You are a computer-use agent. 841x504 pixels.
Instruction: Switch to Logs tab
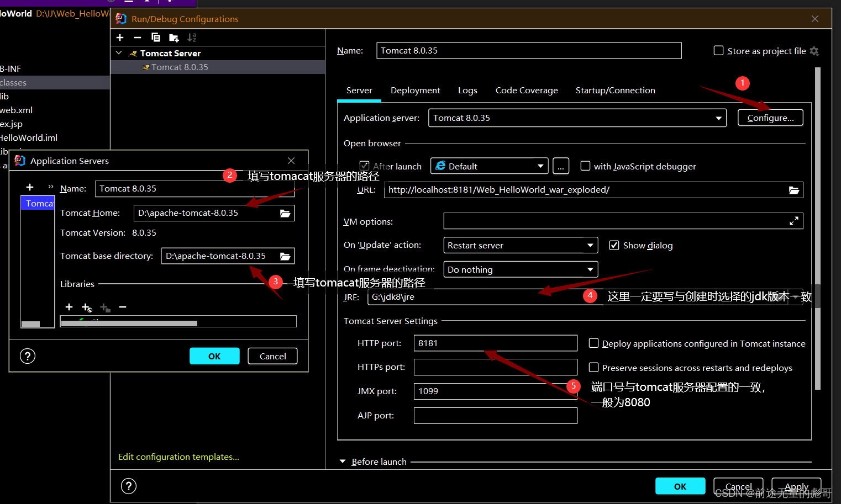(467, 91)
